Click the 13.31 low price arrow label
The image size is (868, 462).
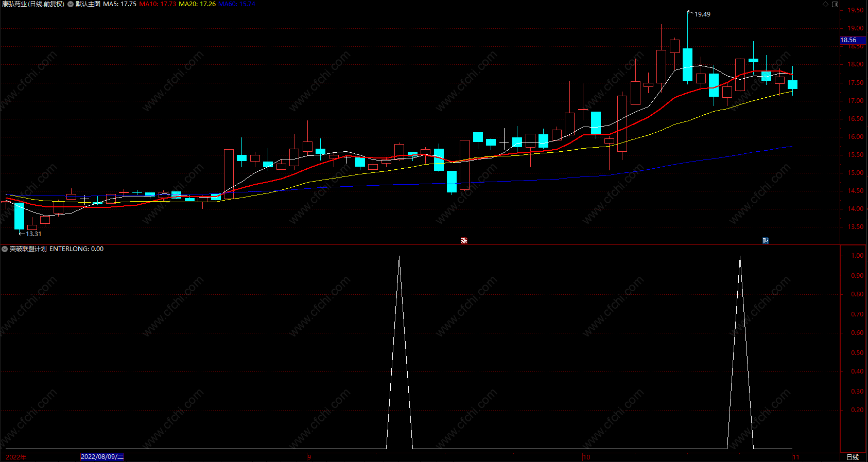pyautogui.click(x=30, y=234)
